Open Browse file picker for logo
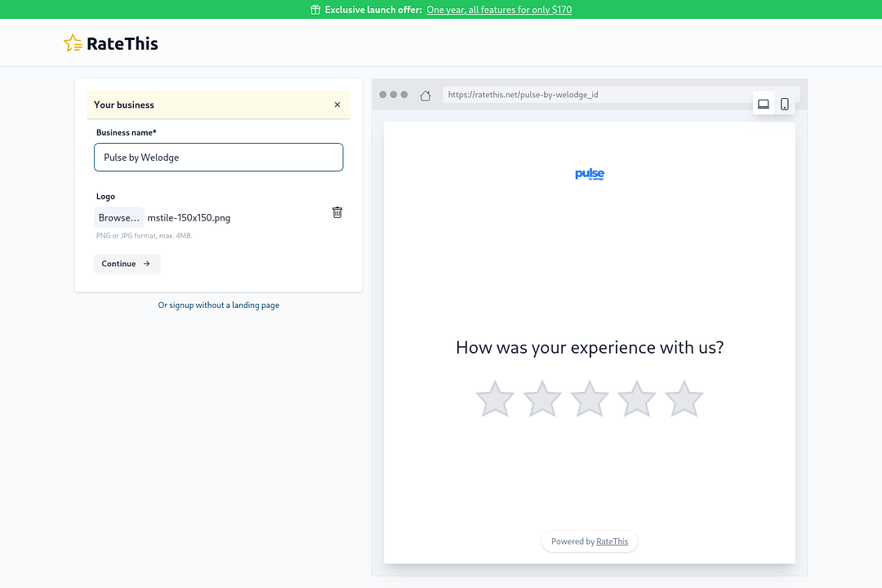 pyautogui.click(x=119, y=218)
